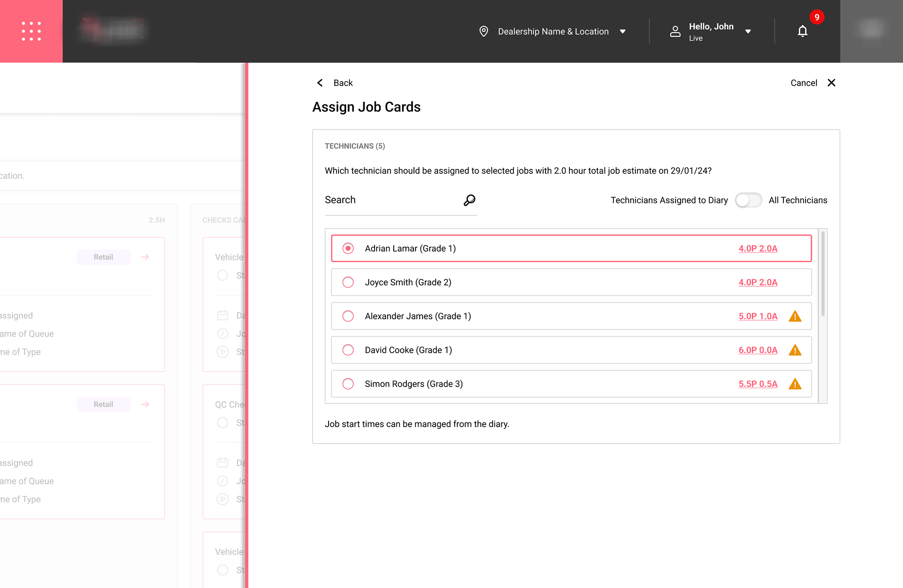This screenshot has width=903, height=588.
Task: Open Hello, John account dropdown arrow
Action: click(x=748, y=31)
